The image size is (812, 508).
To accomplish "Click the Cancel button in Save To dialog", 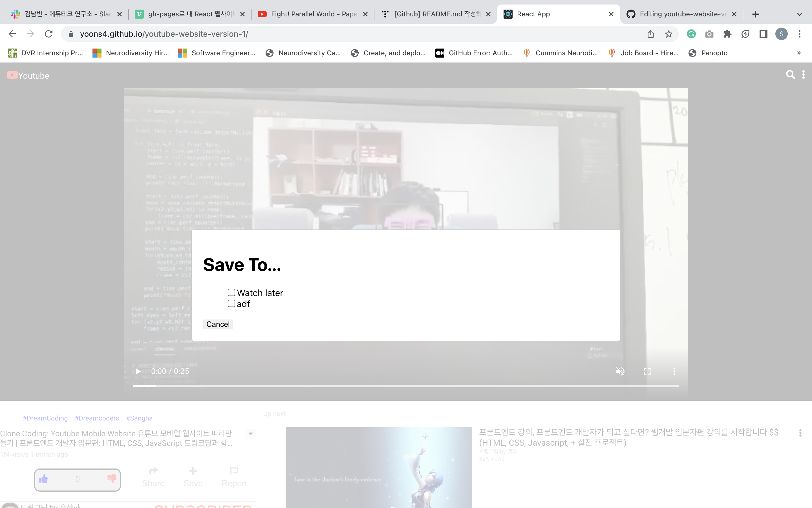I will pyautogui.click(x=218, y=324).
